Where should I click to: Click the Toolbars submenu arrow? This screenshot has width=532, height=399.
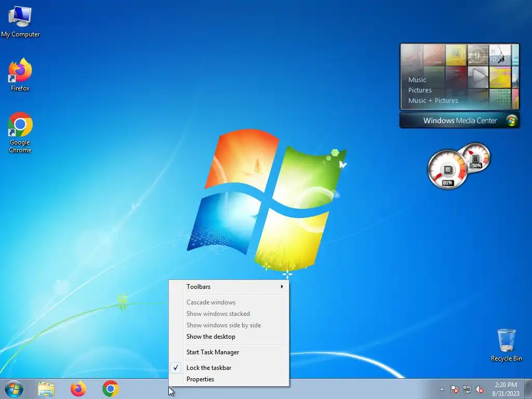(x=282, y=287)
